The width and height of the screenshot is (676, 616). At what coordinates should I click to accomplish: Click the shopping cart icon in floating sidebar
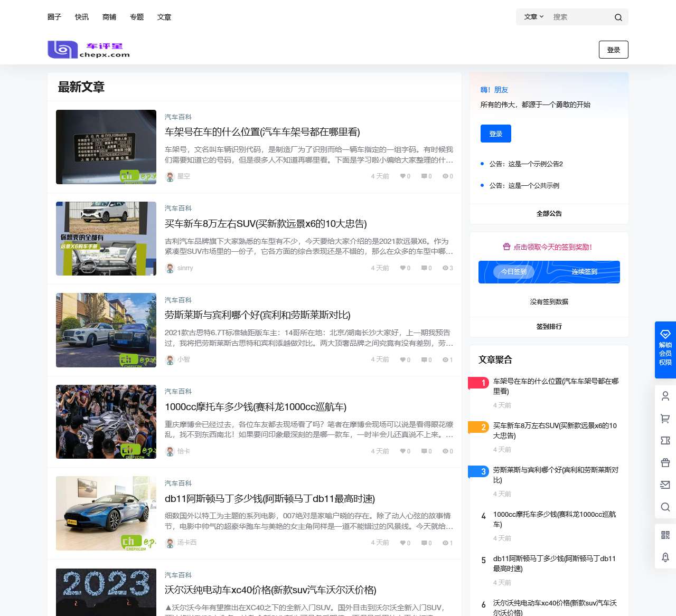(665, 419)
